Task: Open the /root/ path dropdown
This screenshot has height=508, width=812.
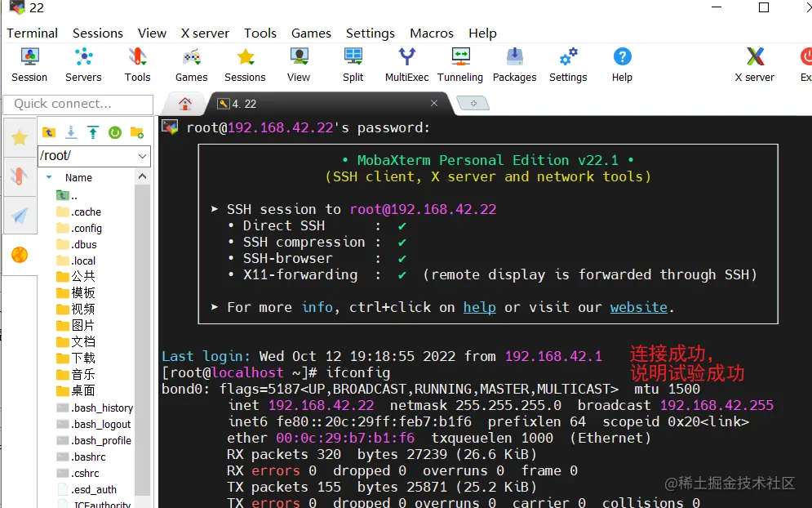Action: pyautogui.click(x=143, y=156)
